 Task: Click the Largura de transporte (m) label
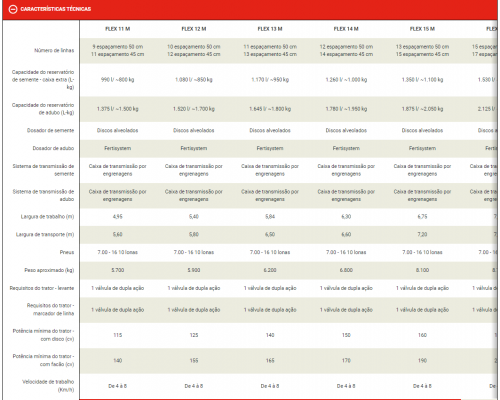point(45,235)
